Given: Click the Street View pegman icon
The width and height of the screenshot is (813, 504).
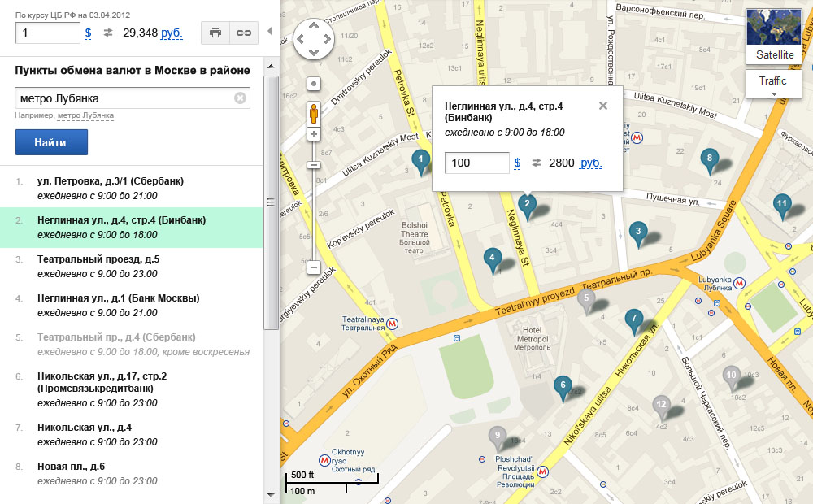Looking at the screenshot, I should (x=314, y=112).
